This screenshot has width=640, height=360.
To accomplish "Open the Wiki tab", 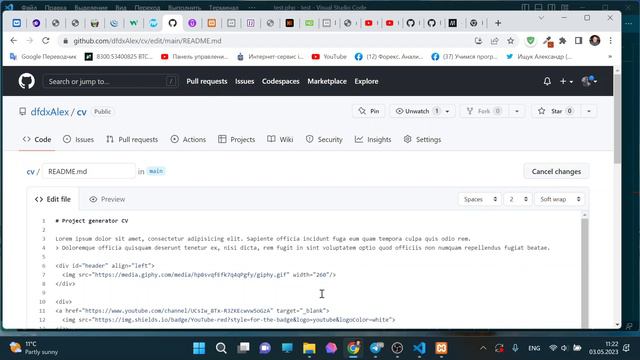I will (x=280, y=139).
